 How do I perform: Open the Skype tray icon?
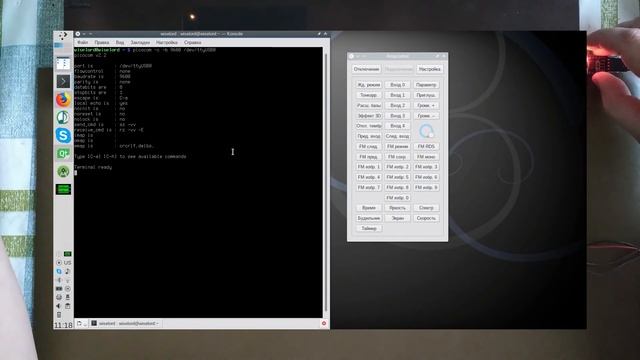[x=59, y=271]
